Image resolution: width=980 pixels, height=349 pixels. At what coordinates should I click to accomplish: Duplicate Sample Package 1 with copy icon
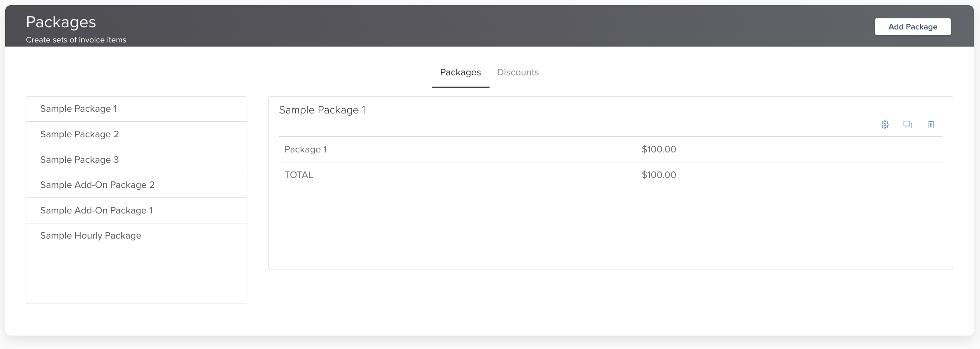click(x=908, y=125)
